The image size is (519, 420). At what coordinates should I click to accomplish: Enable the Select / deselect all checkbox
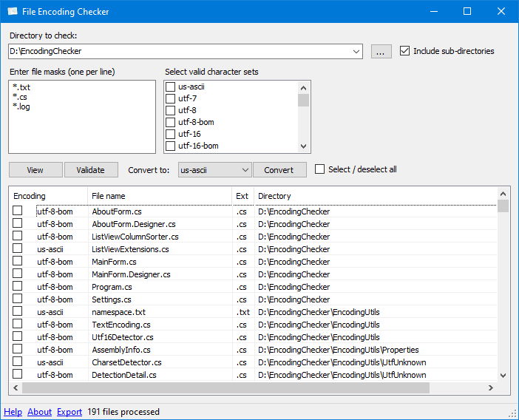320,169
